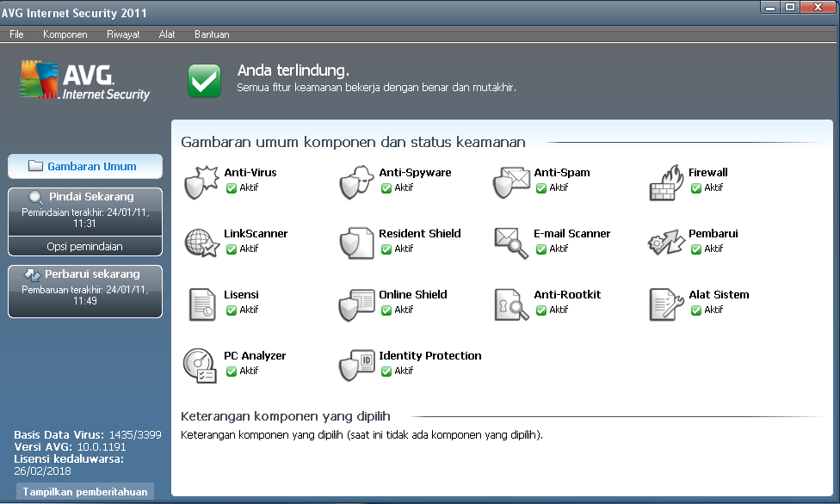840x504 pixels.
Task: Click the PC Analyzer Aktif status checkmark
Action: tap(231, 372)
